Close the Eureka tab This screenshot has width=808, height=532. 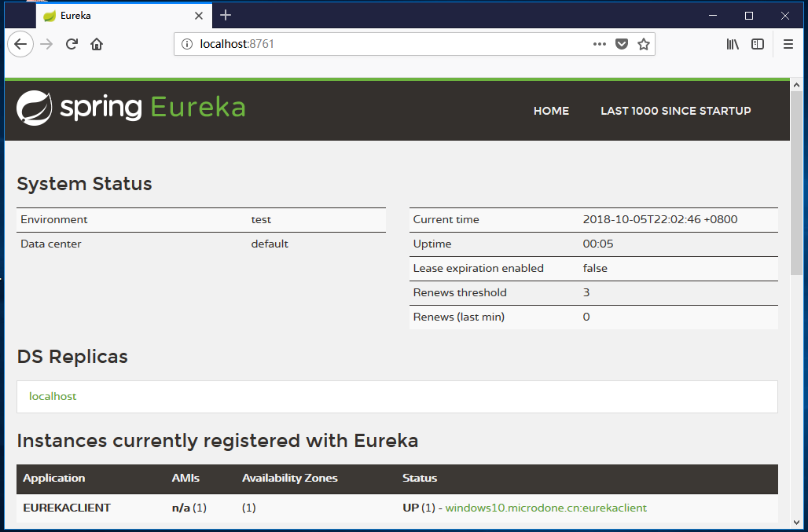[199, 16]
